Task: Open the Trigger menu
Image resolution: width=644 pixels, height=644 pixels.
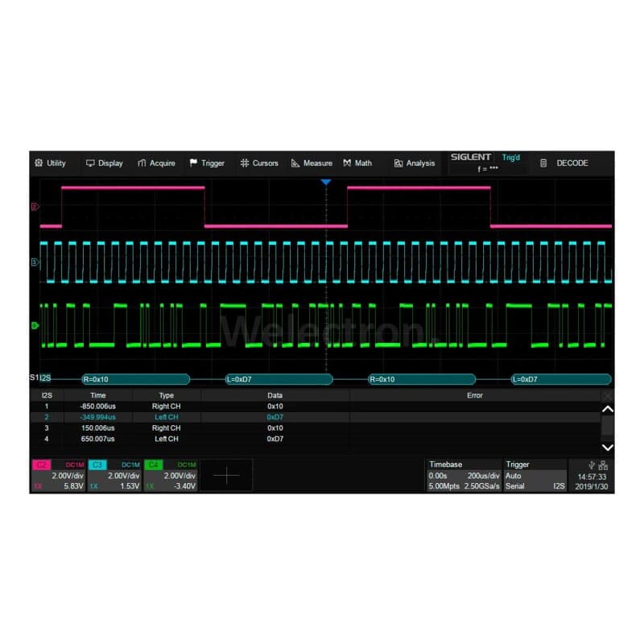Action: pyautogui.click(x=207, y=163)
